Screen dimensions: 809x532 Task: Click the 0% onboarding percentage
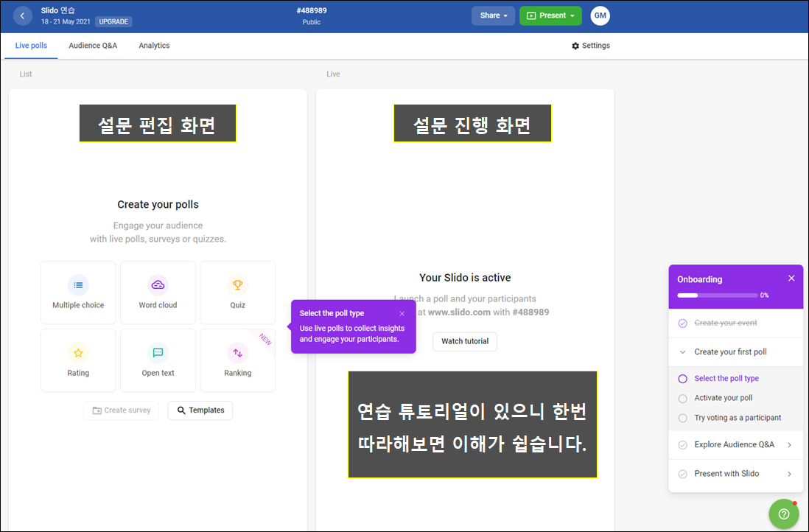pyautogui.click(x=764, y=295)
